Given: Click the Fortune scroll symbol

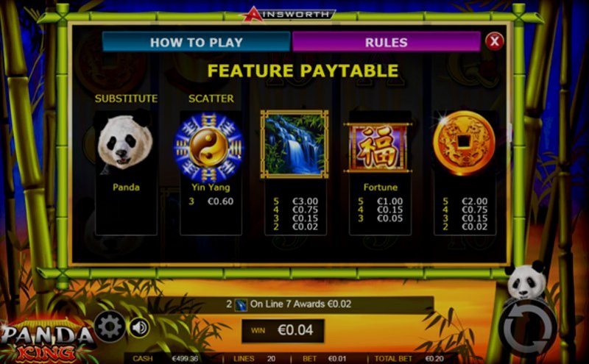Looking at the screenshot, I should 378,148.
